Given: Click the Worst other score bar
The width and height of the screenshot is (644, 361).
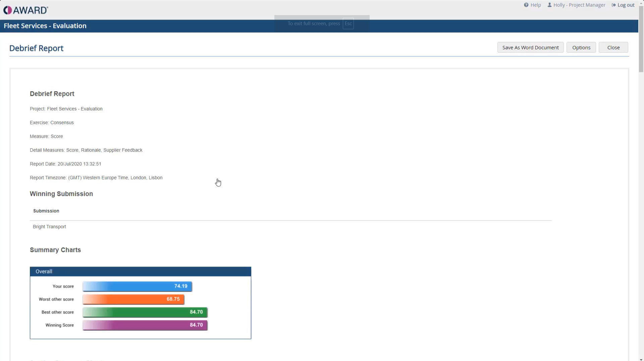Looking at the screenshot, I should click(x=132, y=299).
